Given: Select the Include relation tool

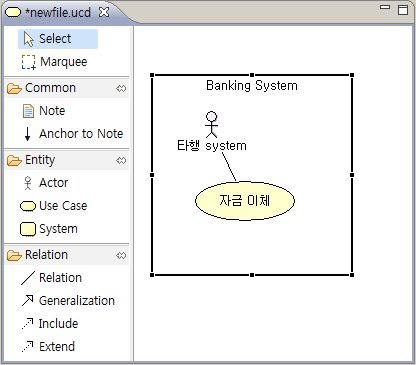Looking at the screenshot, I should point(50,324).
